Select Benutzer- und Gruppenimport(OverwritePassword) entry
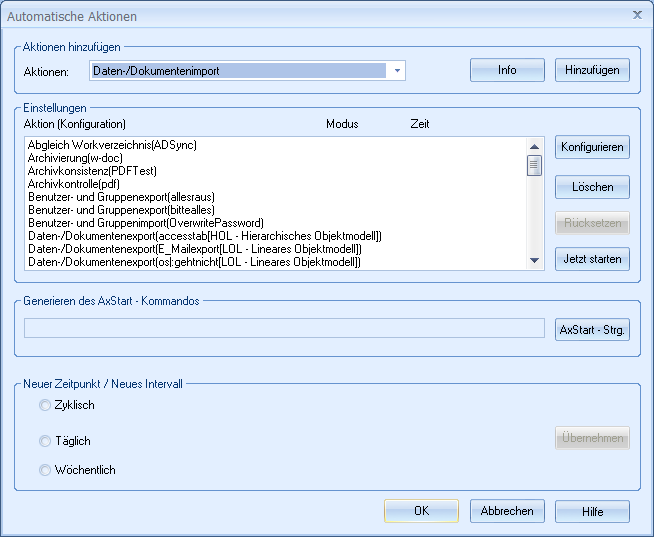654x537 pixels. [145, 223]
